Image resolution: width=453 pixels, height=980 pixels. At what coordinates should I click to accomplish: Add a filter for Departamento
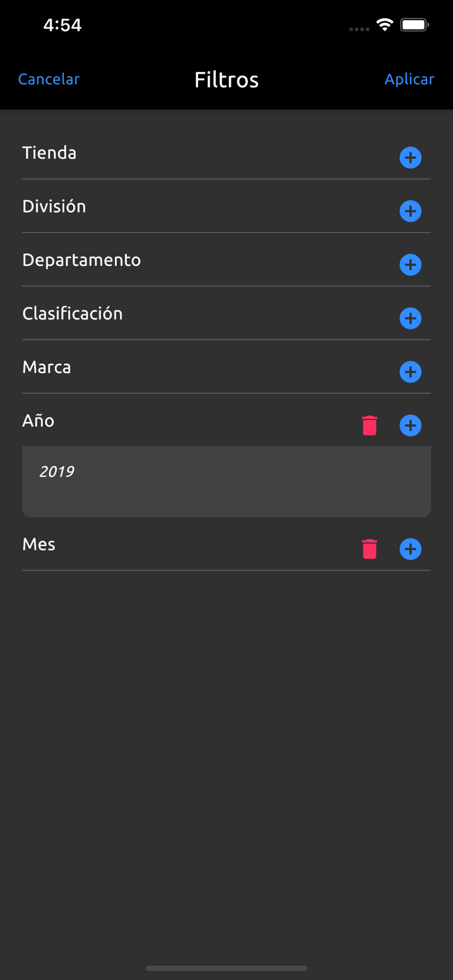tap(411, 265)
